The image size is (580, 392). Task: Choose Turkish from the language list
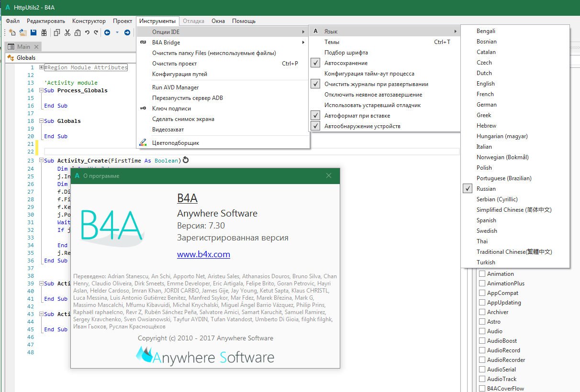(x=515, y=262)
